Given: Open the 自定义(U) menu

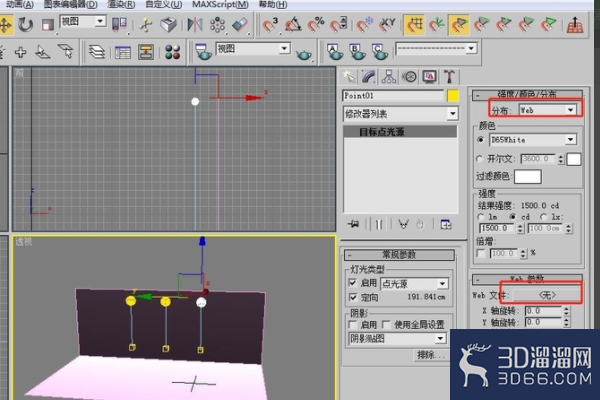Looking at the screenshot, I should coord(163,5).
